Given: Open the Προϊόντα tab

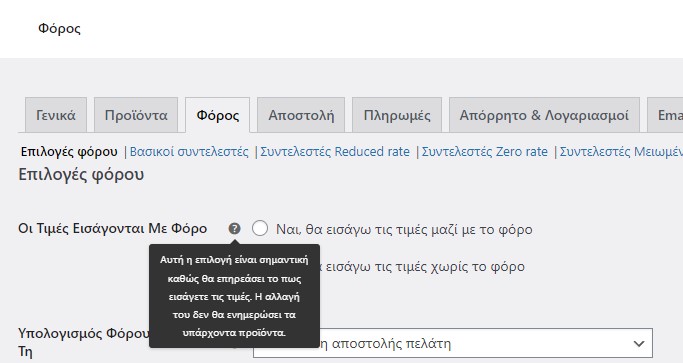Looking at the screenshot, I should pos(136,115).
